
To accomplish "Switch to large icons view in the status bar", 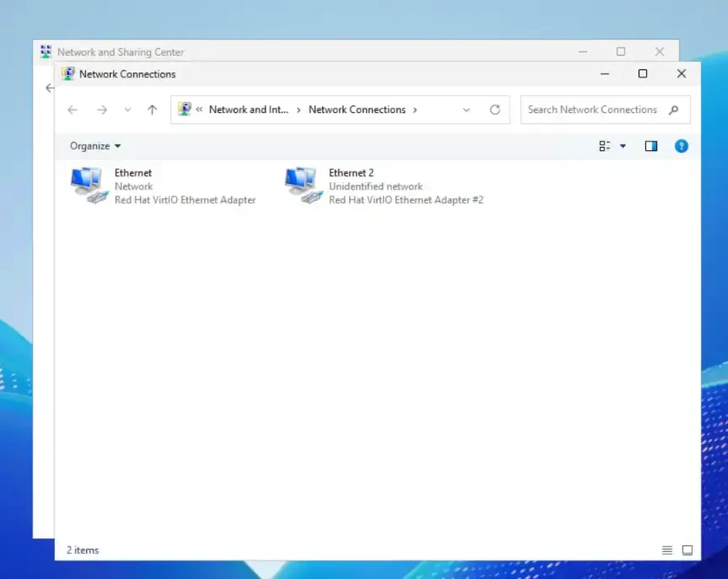I will (x=687, y=550).
